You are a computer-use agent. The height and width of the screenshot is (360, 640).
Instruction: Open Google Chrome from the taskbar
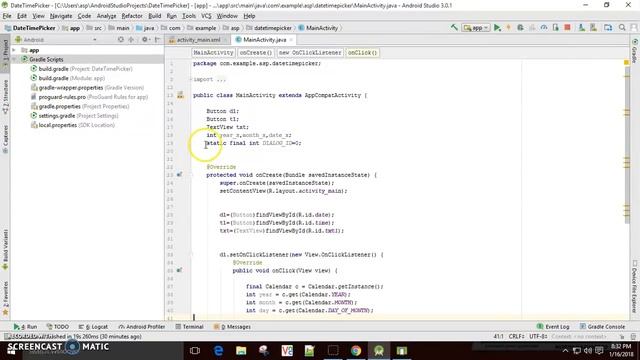(x=356, y=351)
